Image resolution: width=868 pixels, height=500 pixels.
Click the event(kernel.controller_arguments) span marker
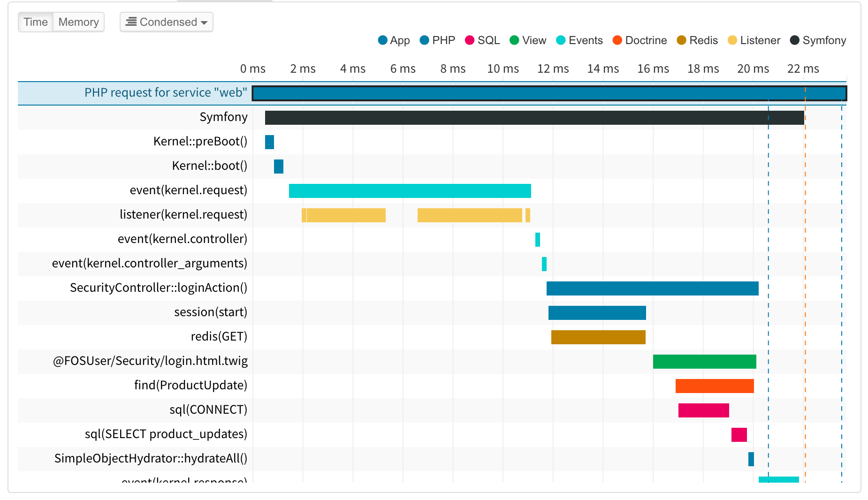[544, 264]
